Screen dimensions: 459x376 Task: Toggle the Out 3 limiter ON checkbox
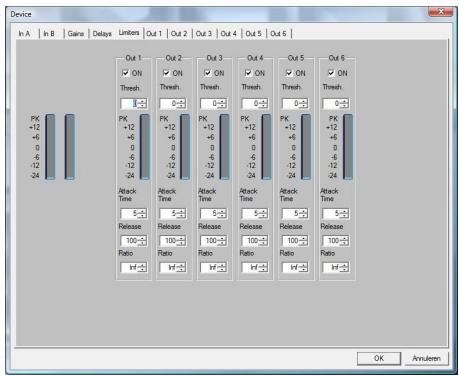208,73
